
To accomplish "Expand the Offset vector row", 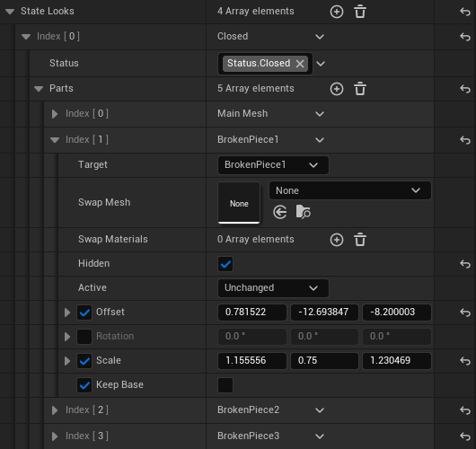I will pos(67,313).
